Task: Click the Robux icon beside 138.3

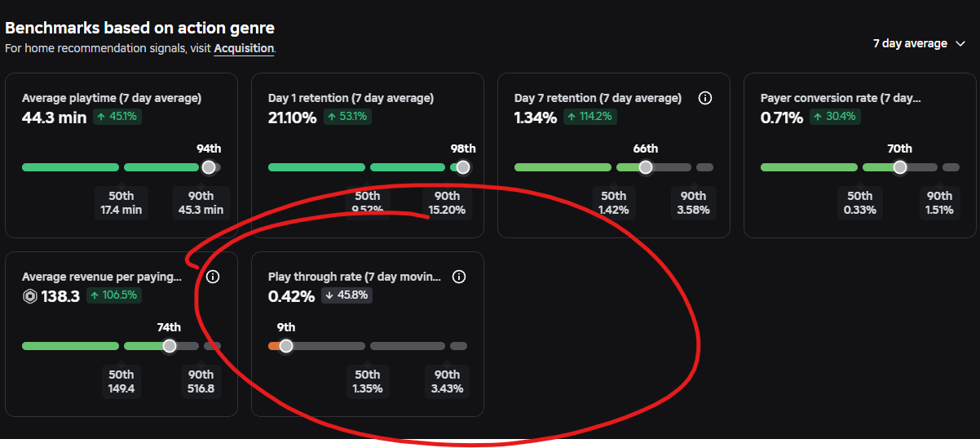Action: click(x=30, y=296)
